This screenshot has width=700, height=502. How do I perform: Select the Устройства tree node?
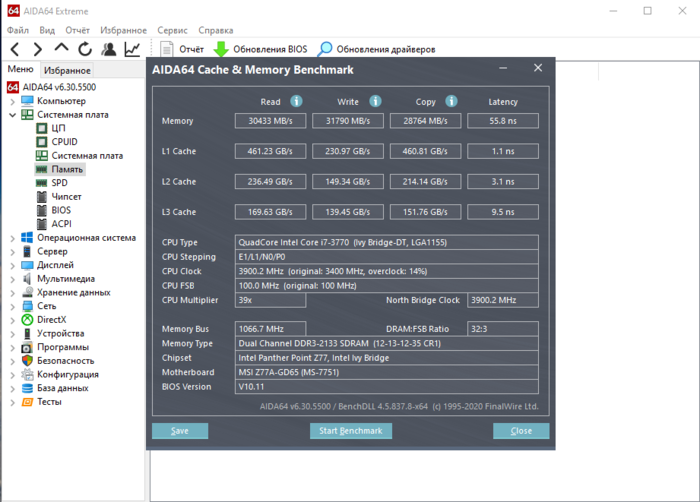[60, 334]
